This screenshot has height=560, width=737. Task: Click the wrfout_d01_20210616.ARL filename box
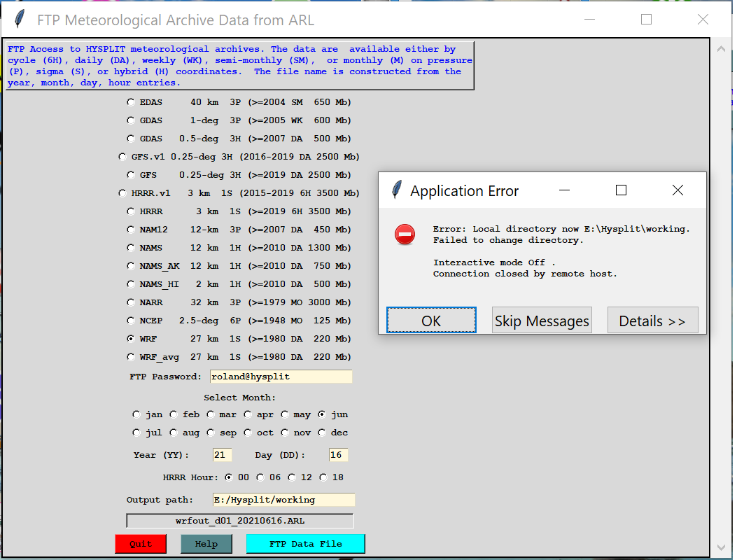click(239, 521)
